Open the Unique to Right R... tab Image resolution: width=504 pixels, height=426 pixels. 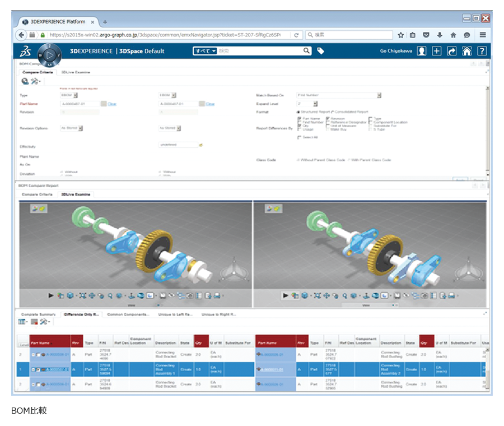[218, 314]
